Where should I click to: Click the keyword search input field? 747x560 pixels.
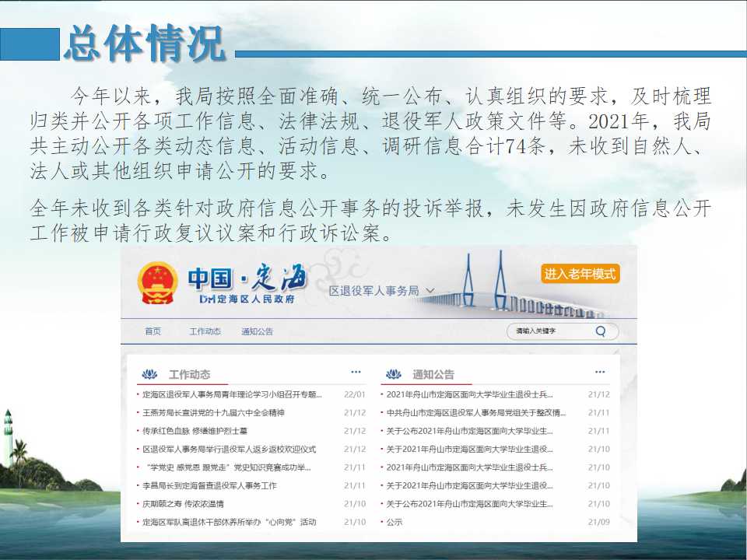(549, 331)
